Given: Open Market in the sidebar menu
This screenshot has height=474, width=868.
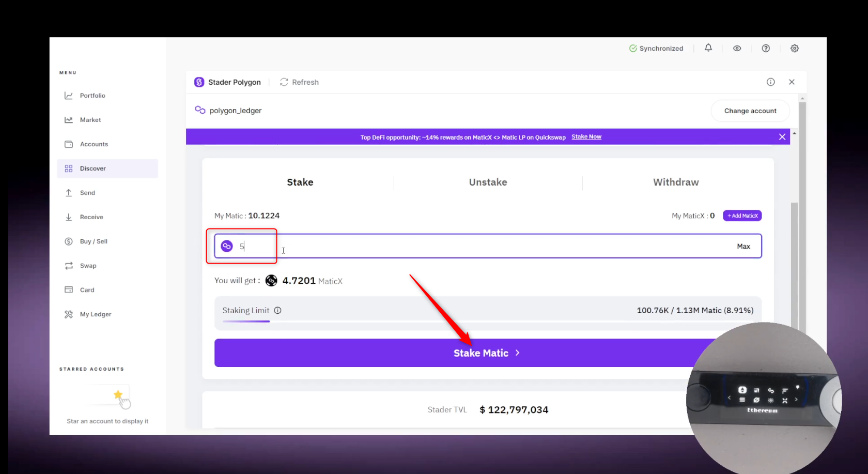Looking at the screenshot, I should 90,120.
